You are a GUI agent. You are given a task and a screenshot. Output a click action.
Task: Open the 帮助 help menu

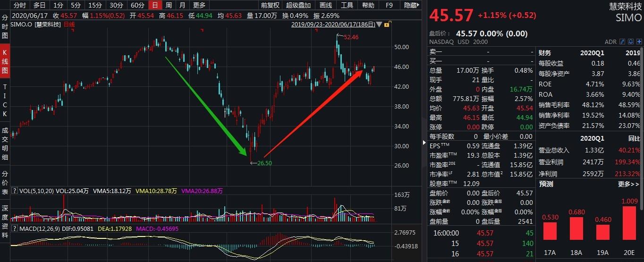click(368, 5)
